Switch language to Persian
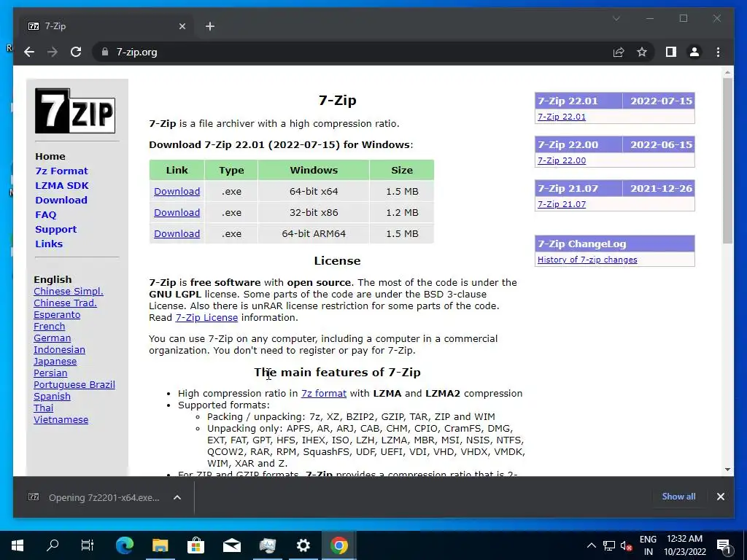 (x=50, y=373)
